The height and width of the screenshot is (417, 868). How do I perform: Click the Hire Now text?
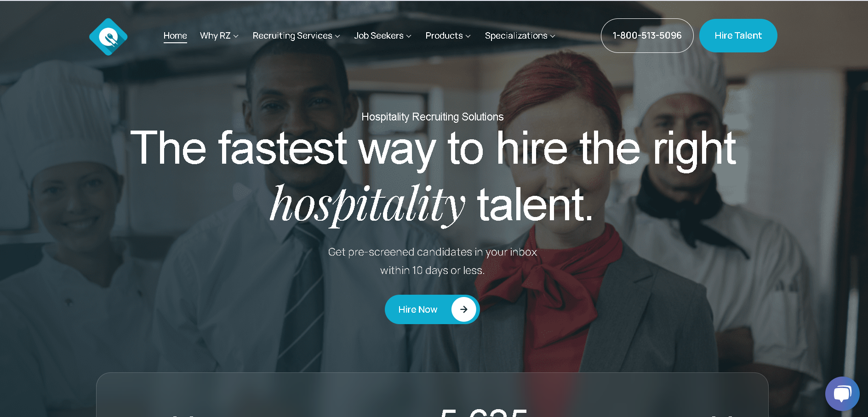pyautogui.click(x=418, y=309)
